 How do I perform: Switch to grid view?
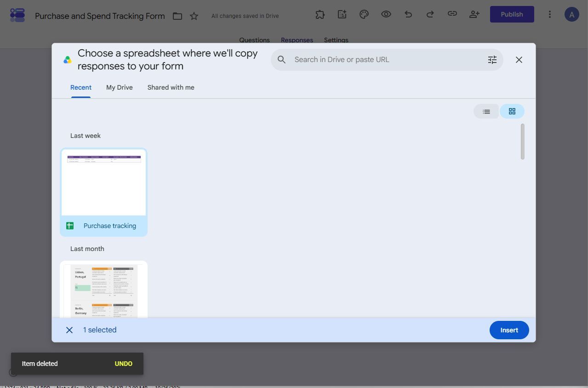[x=512, y=111]
